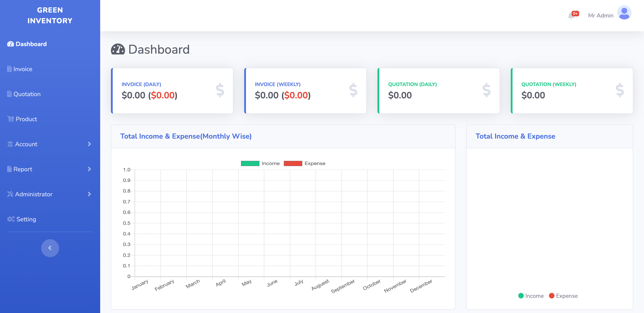
Task: Toggle the Expense legend in monthly chart
Action: coord(305,163)
